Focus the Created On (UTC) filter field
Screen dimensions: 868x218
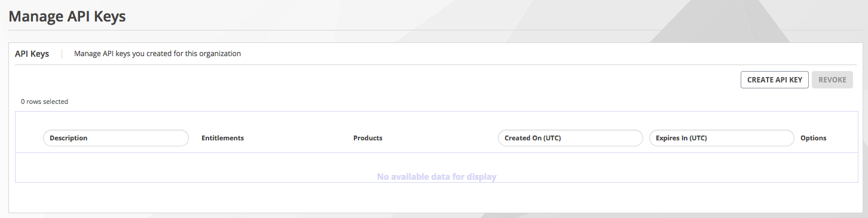(x=570, y=138)
